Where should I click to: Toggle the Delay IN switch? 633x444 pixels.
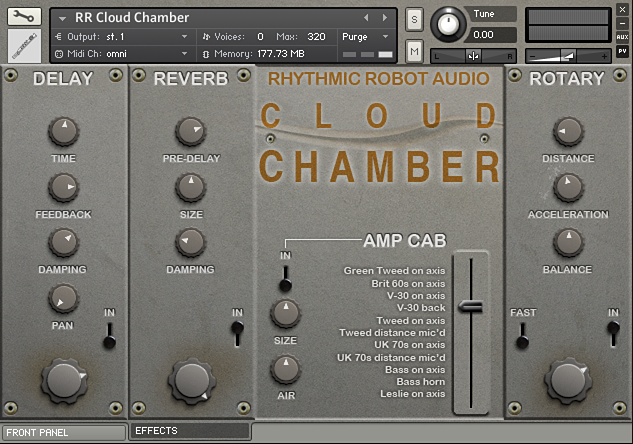(109, 336)
